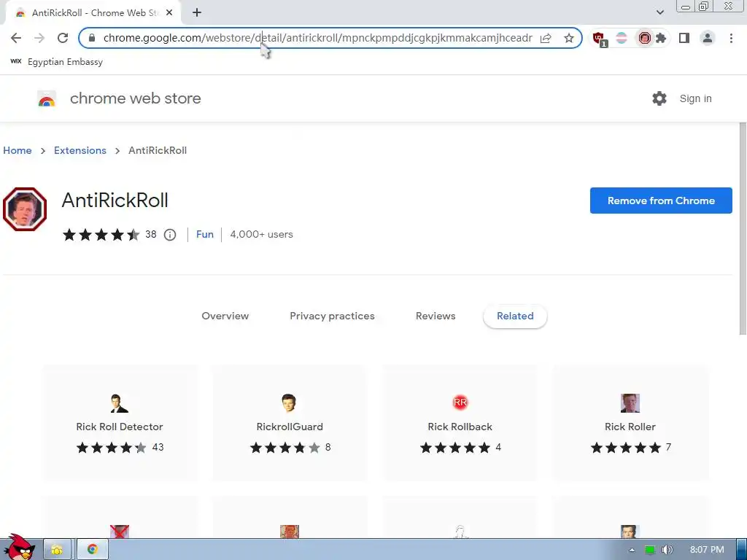Click the forward navigation arrow
747x560 pixels.
pyautogui.click(x=39, y=38)
